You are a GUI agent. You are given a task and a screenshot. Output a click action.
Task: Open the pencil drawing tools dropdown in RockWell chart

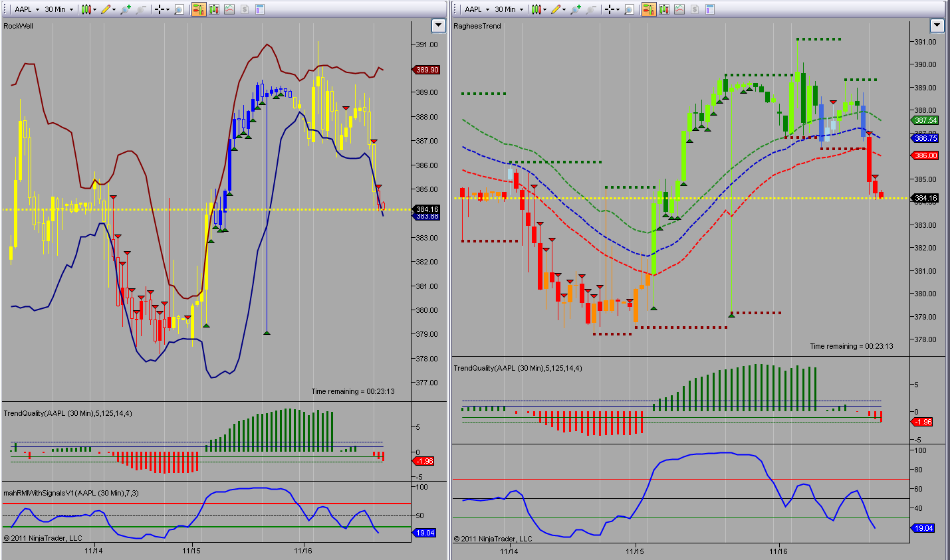[108, 9]
